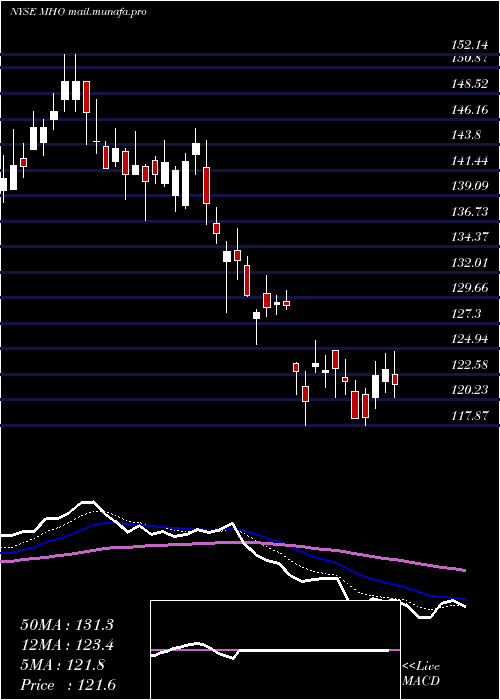Image resolution: width=500 pixels, height=700 pixels.
Task: Click the 134.37 price axis label
Action: (470, 237)
